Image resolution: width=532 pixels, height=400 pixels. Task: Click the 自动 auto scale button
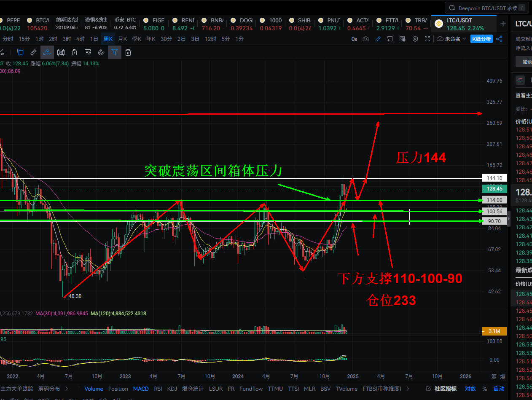tap(499, 389)
